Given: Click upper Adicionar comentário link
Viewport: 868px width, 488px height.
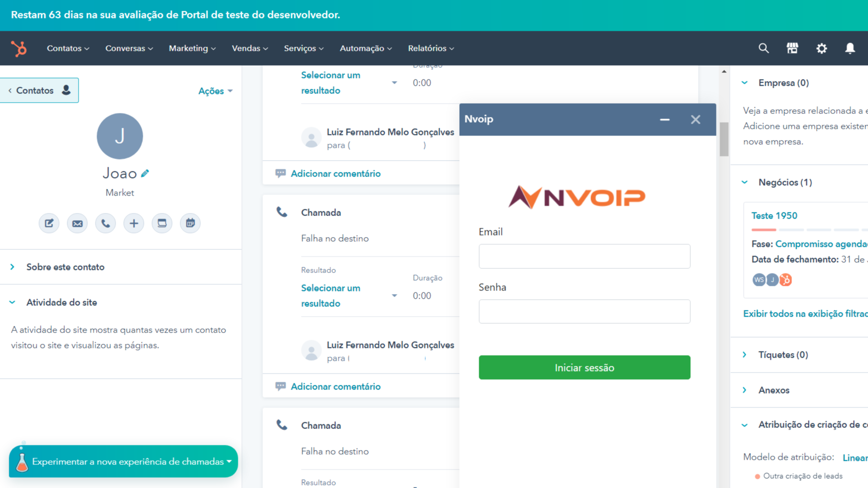Looking at the screenshot, I should pos(335,173).
